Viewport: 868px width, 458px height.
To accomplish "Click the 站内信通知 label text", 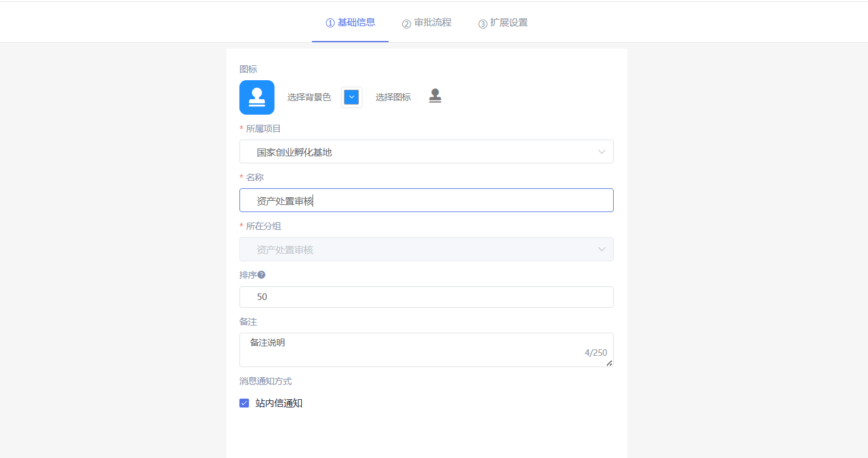I will point(279,403).
